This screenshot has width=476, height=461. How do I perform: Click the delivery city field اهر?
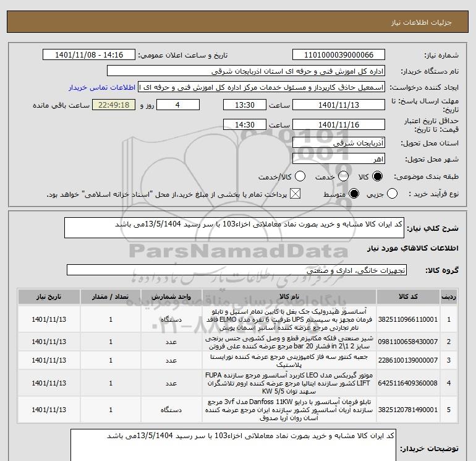point(339,158)
